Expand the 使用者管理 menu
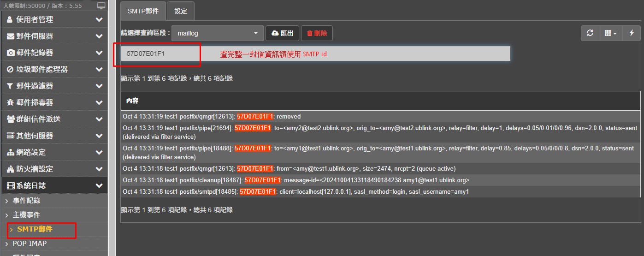 click(54, 19)
